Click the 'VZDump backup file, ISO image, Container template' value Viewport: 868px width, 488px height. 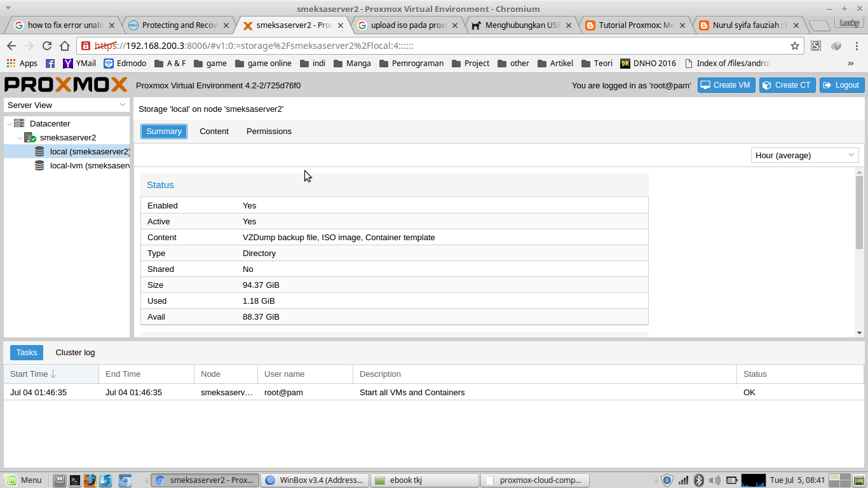click(339, 237)
